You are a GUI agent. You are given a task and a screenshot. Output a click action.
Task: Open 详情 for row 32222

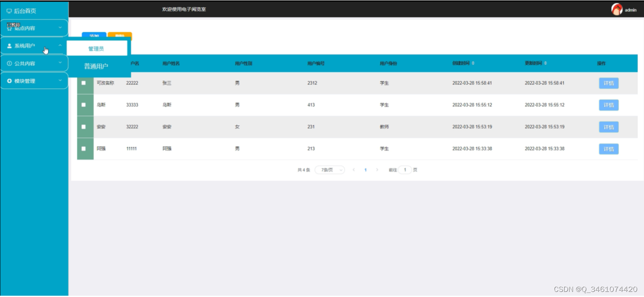click(x=609, y=127)
